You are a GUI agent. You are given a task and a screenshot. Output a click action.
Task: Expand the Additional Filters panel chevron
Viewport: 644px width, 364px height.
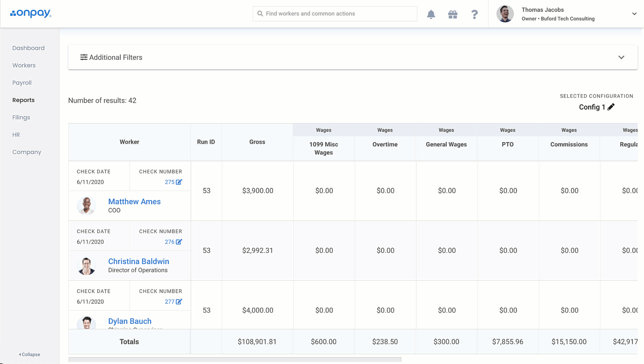click(621, 57)
